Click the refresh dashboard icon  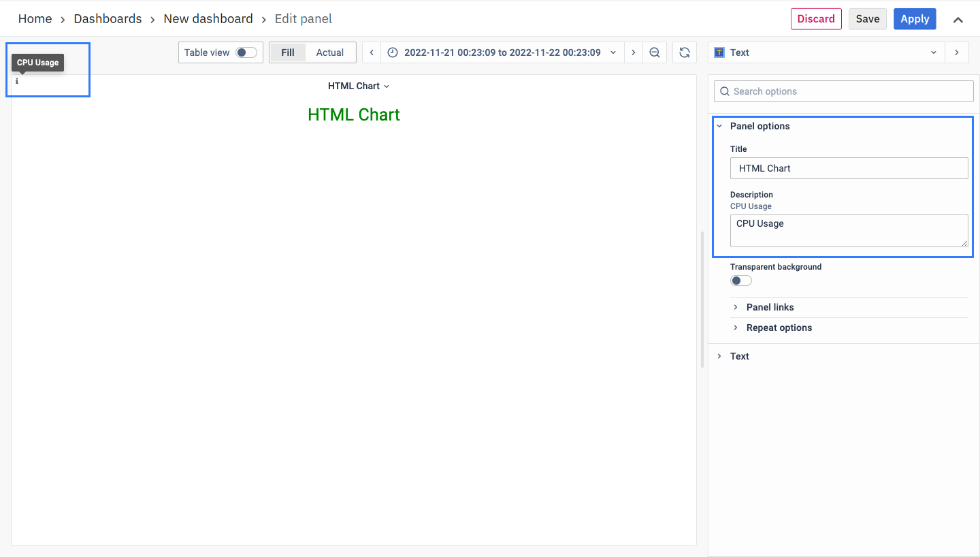click(685, 52)
